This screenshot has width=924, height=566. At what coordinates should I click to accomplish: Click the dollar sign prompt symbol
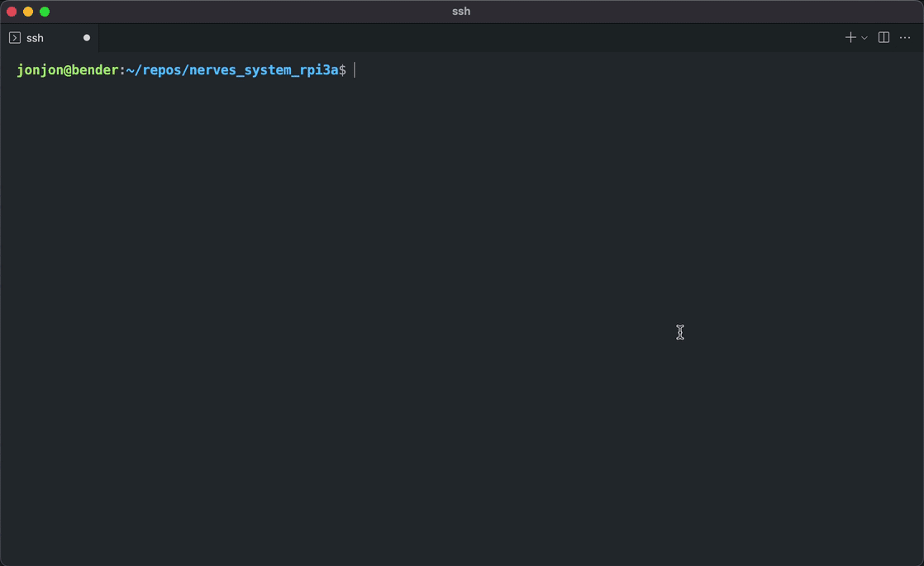[x=342, y=70]
